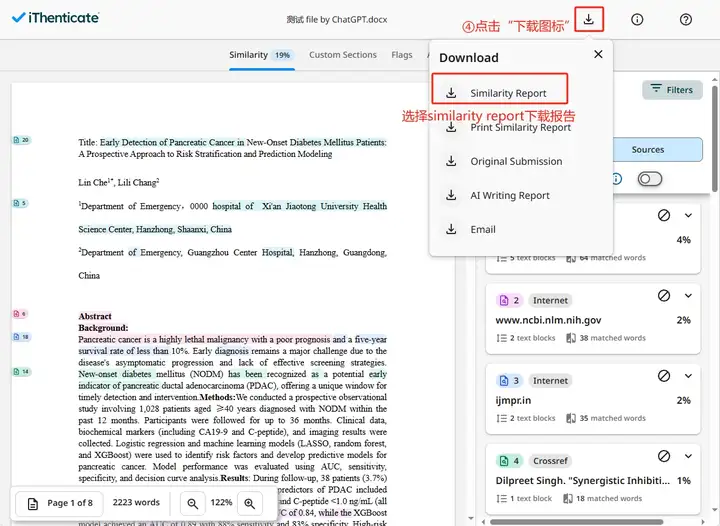This screenshot has height=526, width=720.
Task: Toggle the switch below Sources
Action: pyautogui.click(x=650, y=179)
